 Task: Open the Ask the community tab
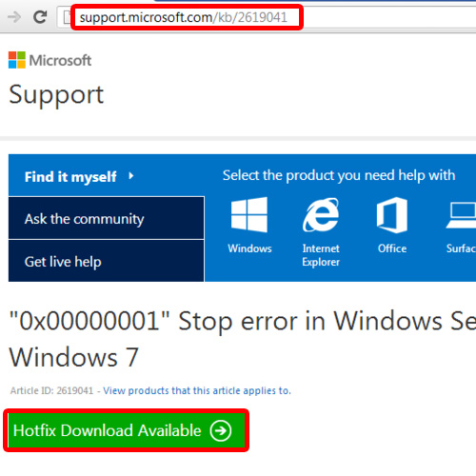[x=107, y=218]
